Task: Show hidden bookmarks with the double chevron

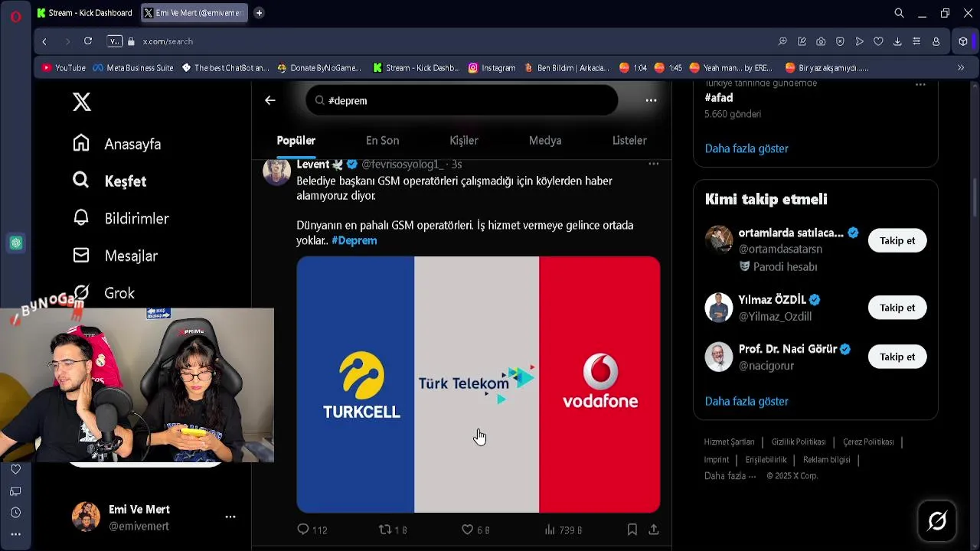Action: [961, 68]
